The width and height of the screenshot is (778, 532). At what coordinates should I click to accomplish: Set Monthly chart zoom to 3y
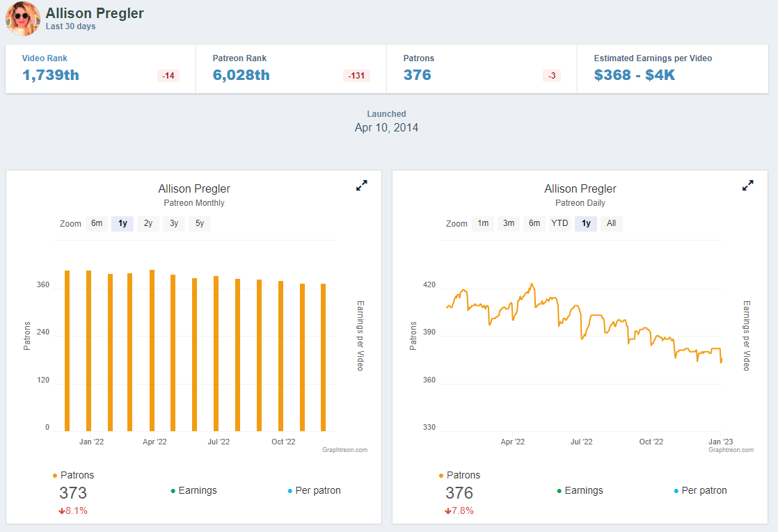174,224
